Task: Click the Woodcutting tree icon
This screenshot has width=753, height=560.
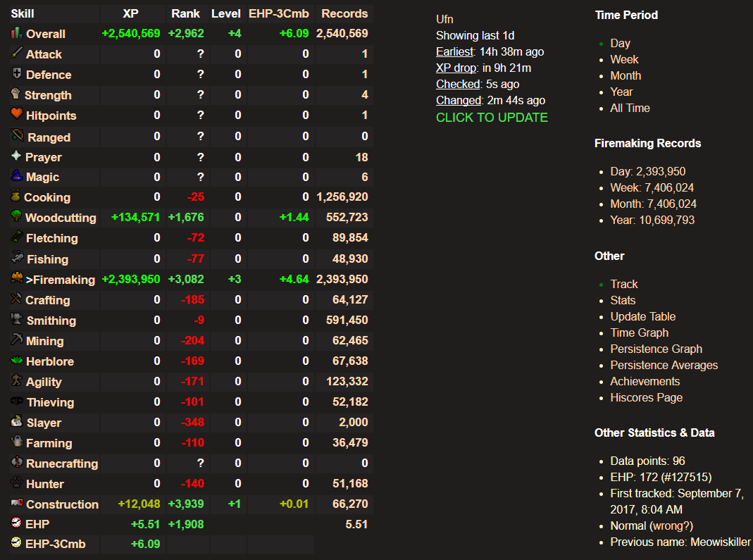Action: [x=16, y=216]
